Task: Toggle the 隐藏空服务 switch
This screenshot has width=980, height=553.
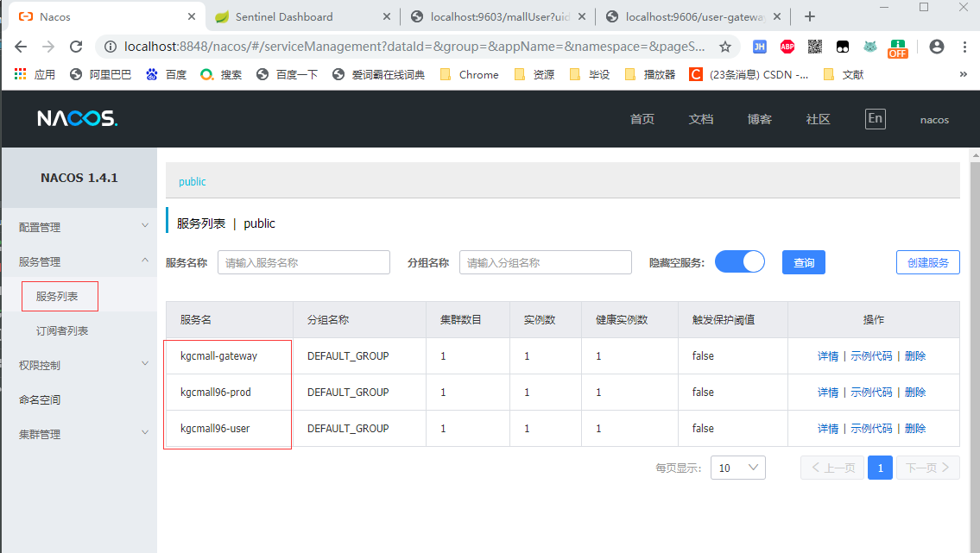Action: point(740,262)
